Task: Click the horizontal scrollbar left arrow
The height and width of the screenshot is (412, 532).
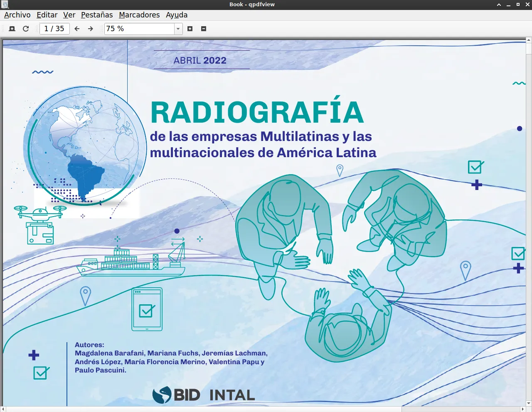Action: (3, 410)
